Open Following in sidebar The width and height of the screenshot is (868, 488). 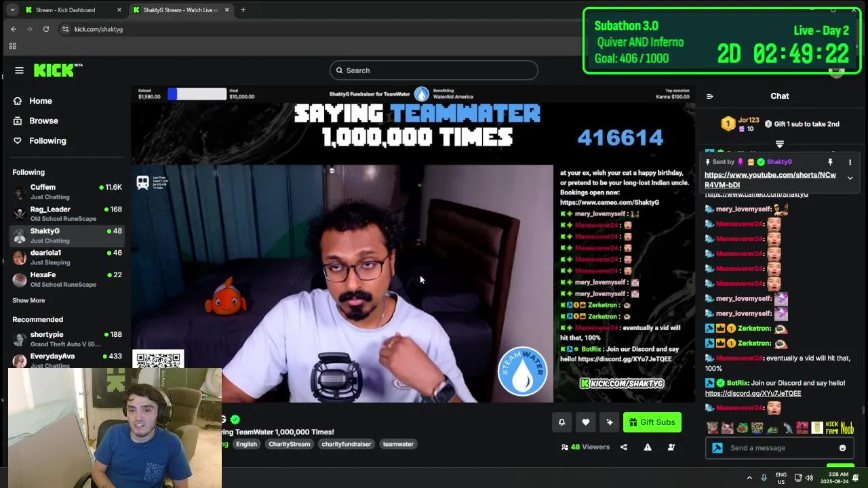[47, 141]
